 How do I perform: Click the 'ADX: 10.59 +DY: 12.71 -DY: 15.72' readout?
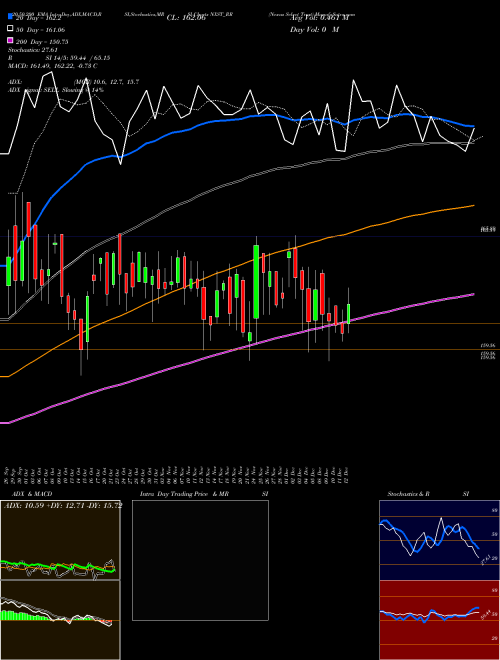tap(63, 506)
